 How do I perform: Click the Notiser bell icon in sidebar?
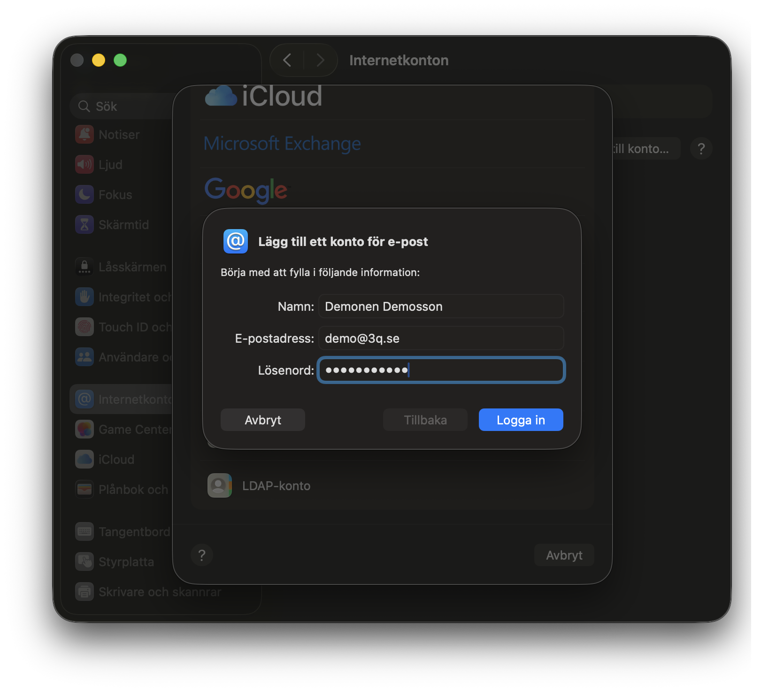pos(85,135)
